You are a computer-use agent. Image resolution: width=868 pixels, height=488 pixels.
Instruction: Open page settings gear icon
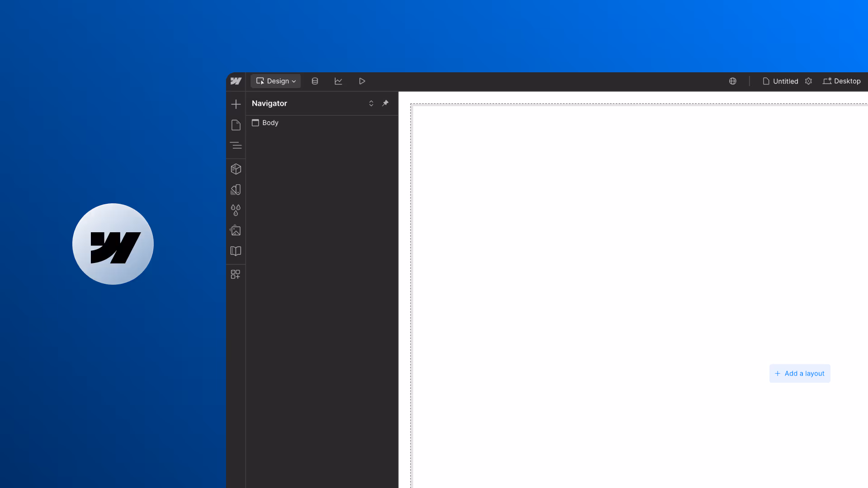pyautogui.click(x=809, y=81)
